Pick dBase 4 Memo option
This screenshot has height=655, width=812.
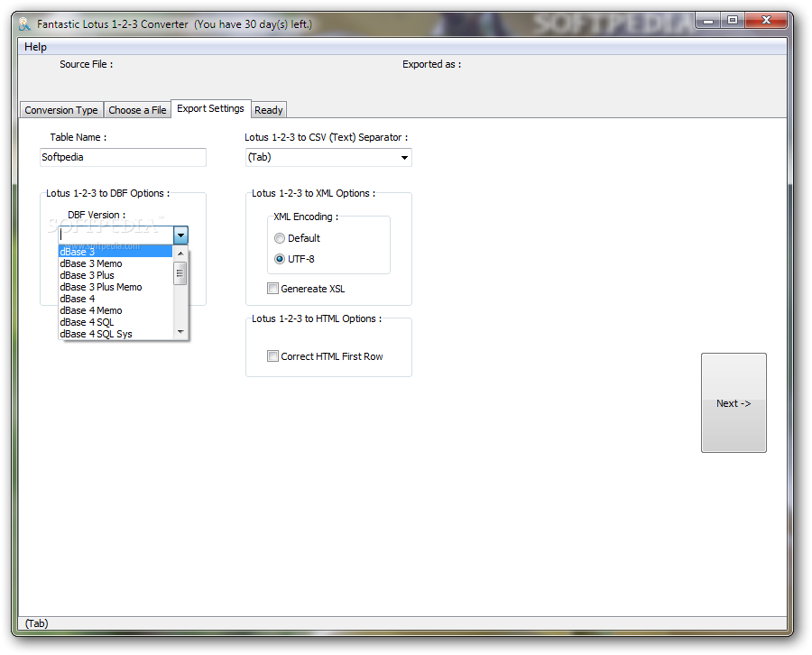click(115, 310)
